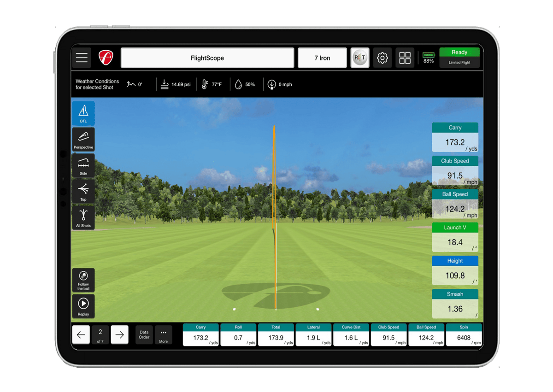Tap the right-panel Club Speed 91.5 tile
The height and width of the screenshot is (392, 553).
455,170
